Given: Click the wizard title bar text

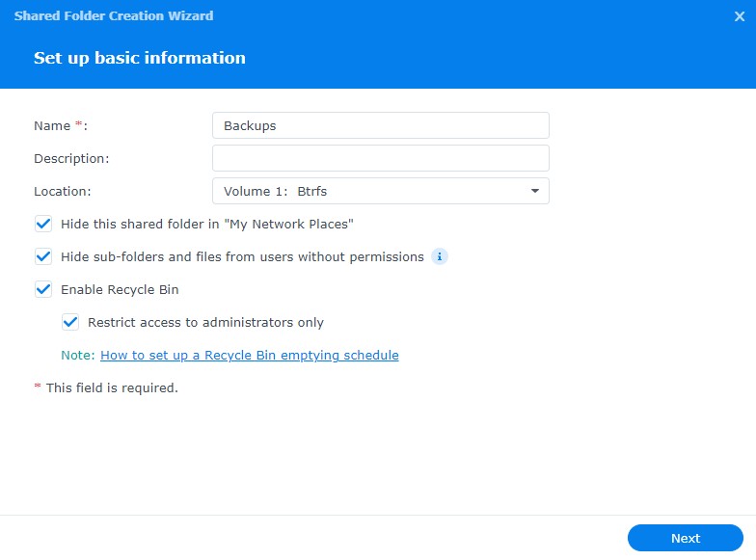Looking at the screenshot, I should (x=114, y=15).
